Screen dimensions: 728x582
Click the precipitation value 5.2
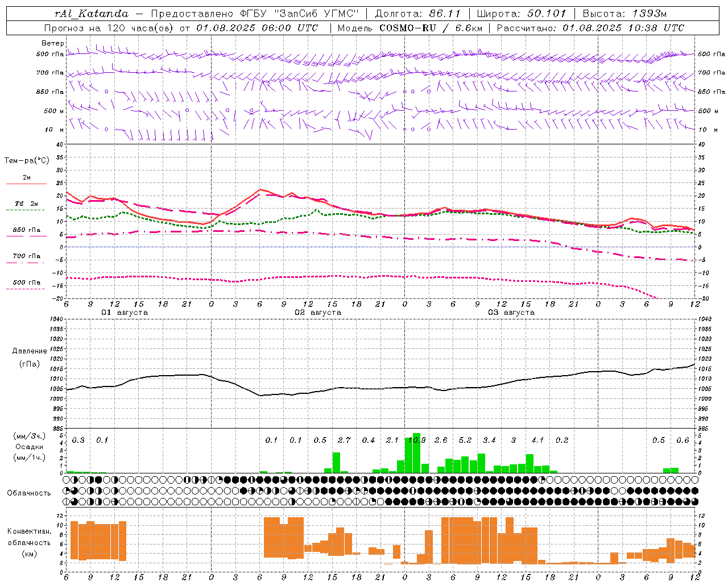(465, 440)
